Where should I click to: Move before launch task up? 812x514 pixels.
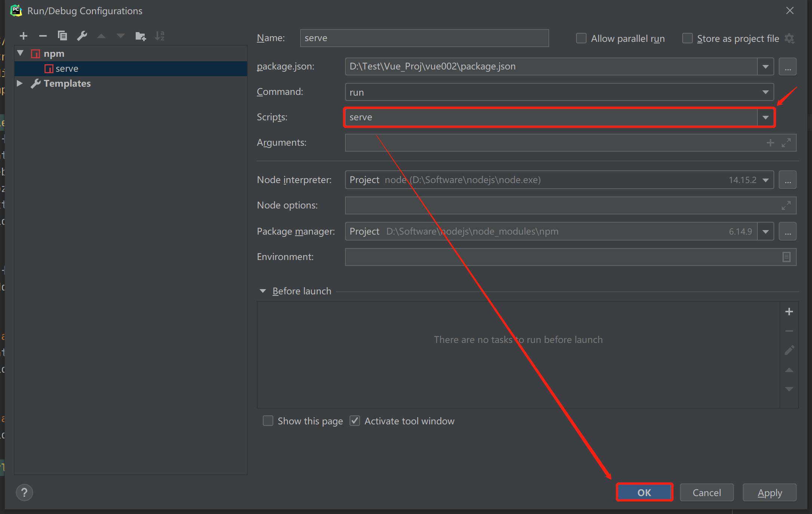tap(789, 370)
